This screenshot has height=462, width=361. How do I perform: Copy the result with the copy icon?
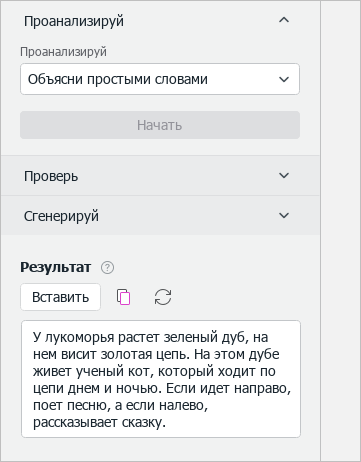(x=123, y=297)
